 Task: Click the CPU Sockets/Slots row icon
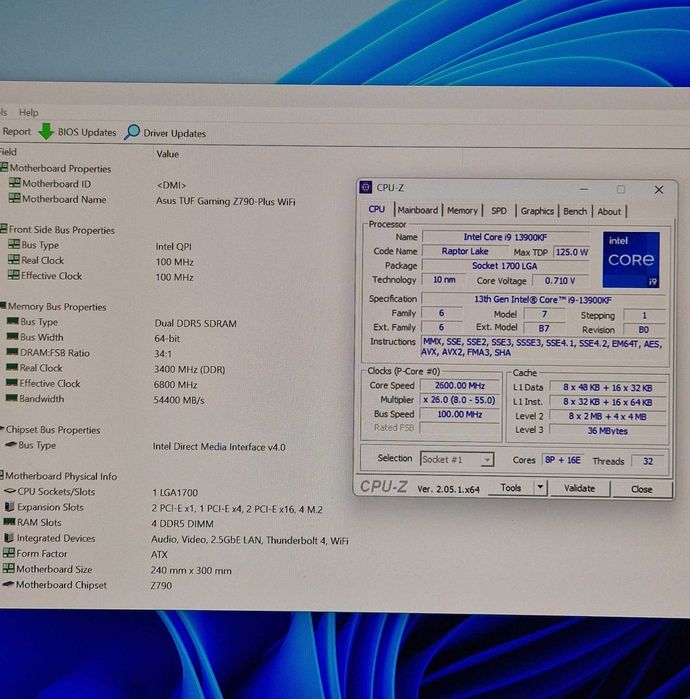tap(10, 491)
